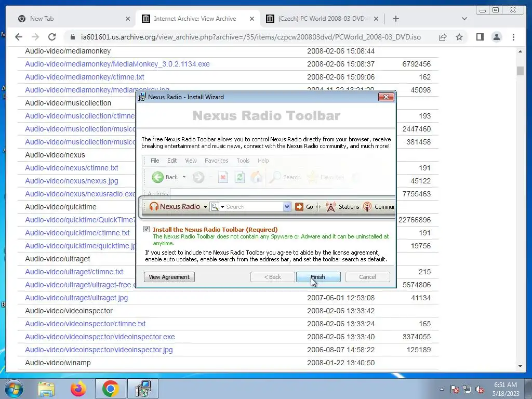The width and height of the screenshot is (532, 399).
Task: Open Audio-video/videoinspector/videoinspector.jpg link
Action: pyautogui.click(x=99, y=350)
